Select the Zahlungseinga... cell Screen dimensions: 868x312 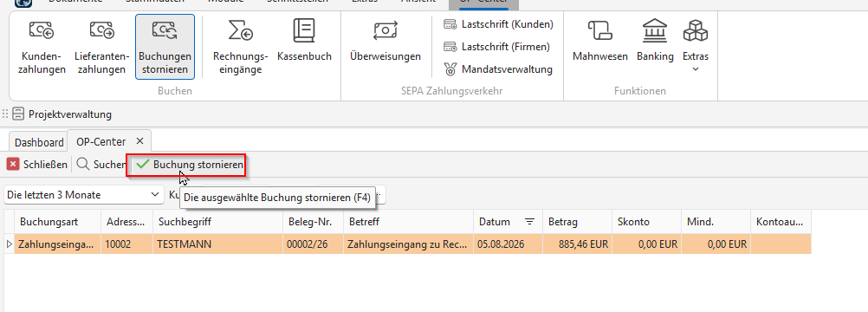[57, 244]
